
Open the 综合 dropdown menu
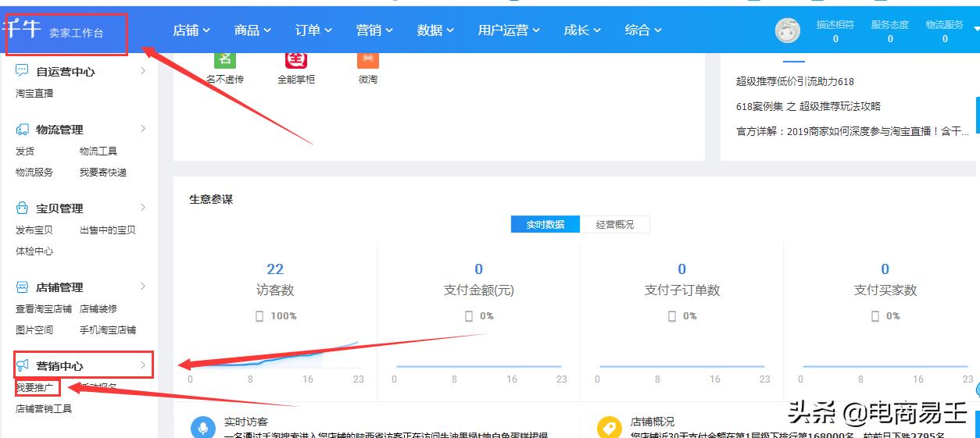tap(643, 30)
